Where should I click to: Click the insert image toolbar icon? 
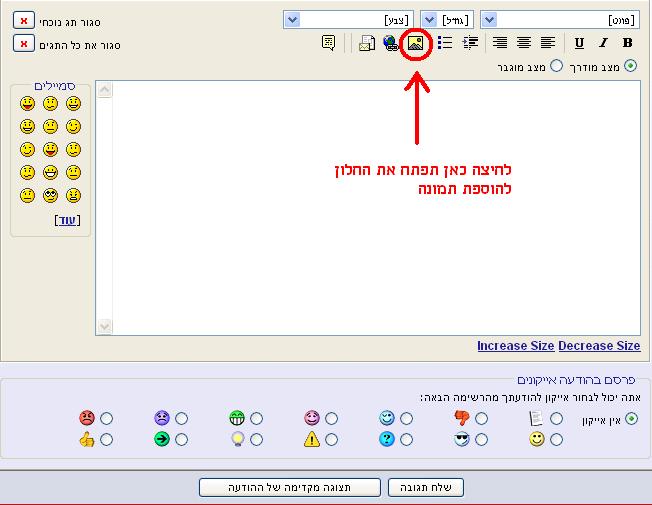coord(416,43)
